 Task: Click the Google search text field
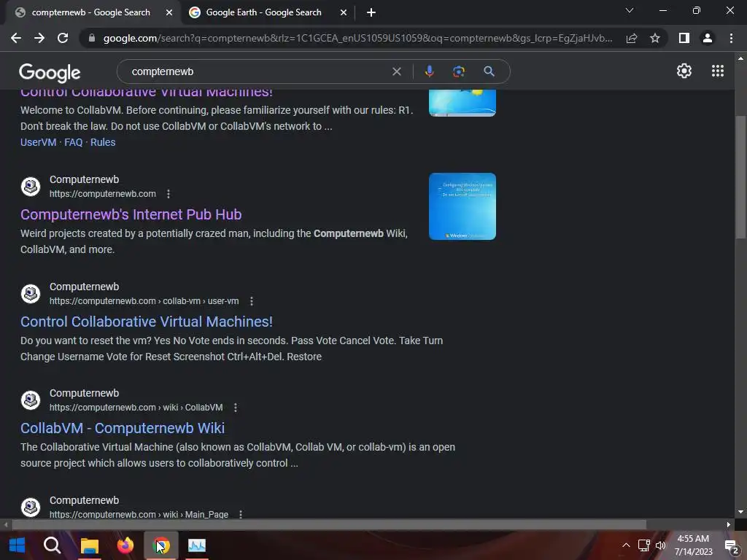point(258,71)
